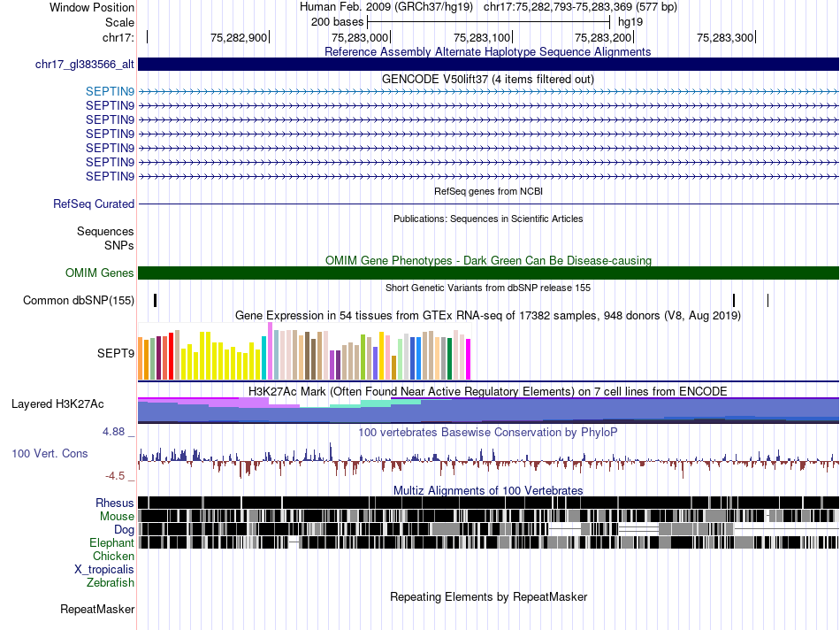The width and height of the screenshot is (840, 630).
Task: Click the chr17_gl383566_alt haplotype alignment bar
Action: tap(488, 65)
